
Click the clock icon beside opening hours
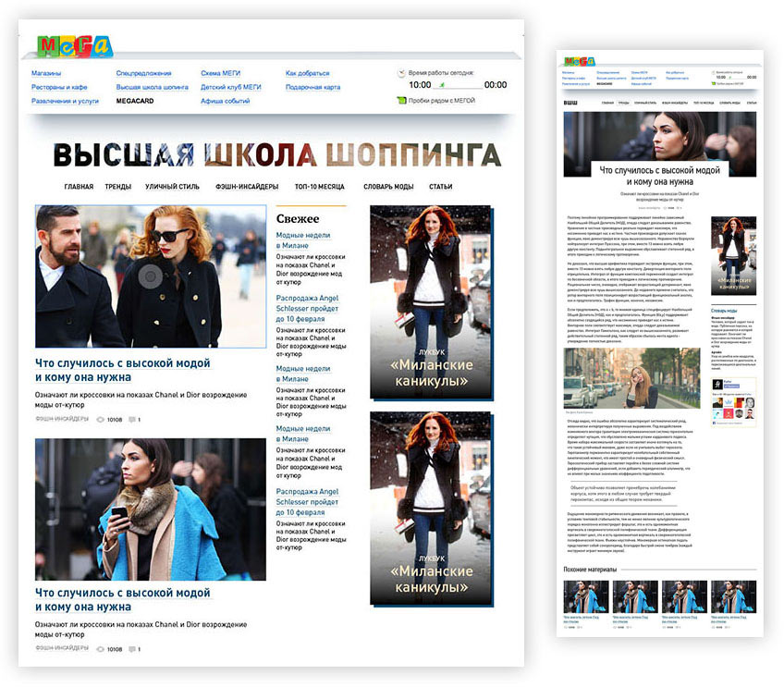pos(400,72)
